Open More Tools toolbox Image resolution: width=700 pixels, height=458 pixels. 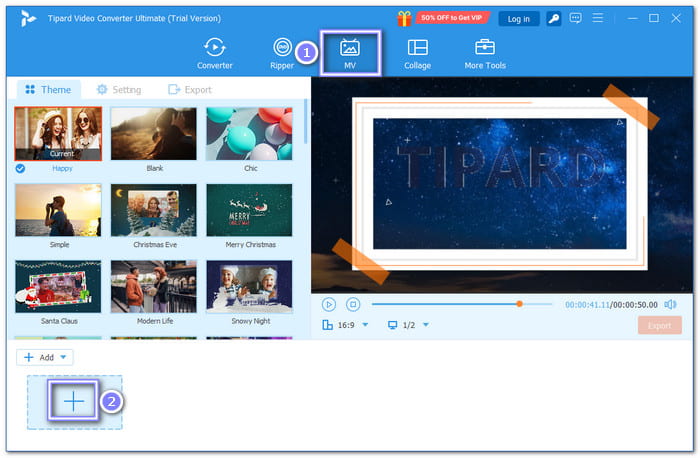(x=485, y=54)
